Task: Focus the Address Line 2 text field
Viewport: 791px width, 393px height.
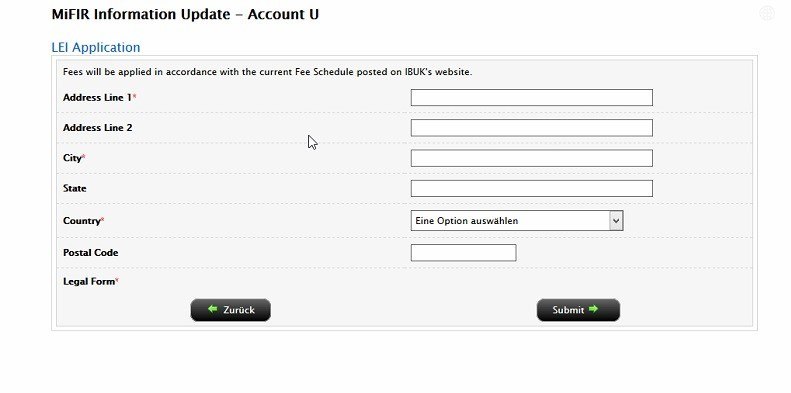Action: (x=532, y=128)
